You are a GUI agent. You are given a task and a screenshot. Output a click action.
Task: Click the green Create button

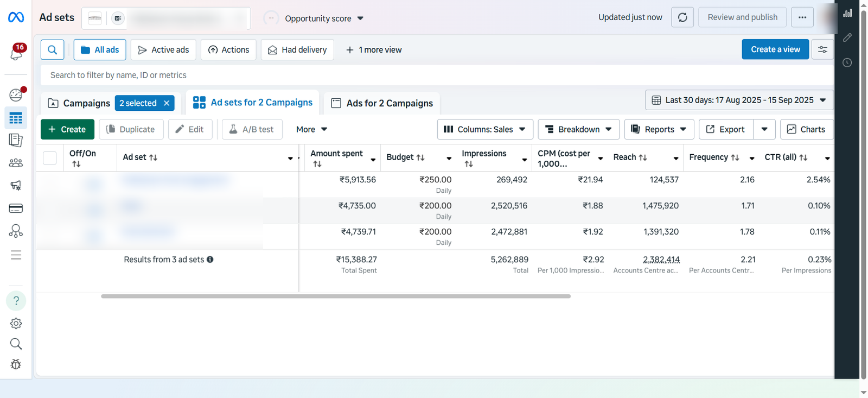[x=67, y=129]
